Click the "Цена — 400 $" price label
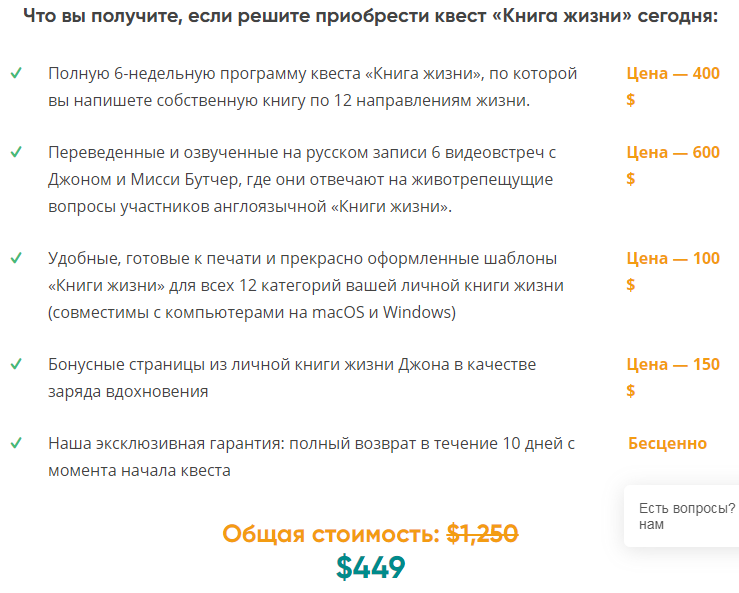 click(x=672, y=86)
